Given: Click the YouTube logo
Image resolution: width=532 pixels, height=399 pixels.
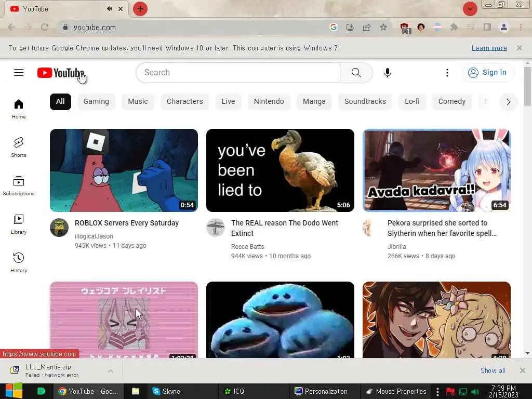Looking at the screenshot, I should [x=60, y=73].
